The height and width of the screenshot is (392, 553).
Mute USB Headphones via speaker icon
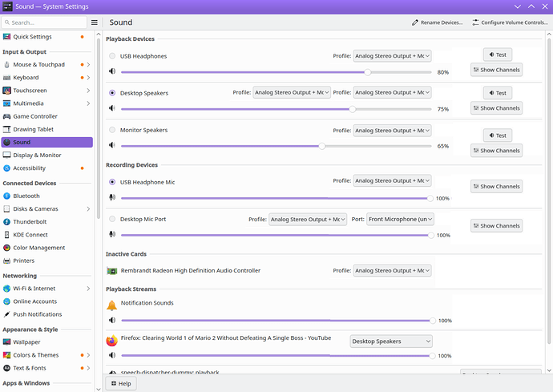112,71
